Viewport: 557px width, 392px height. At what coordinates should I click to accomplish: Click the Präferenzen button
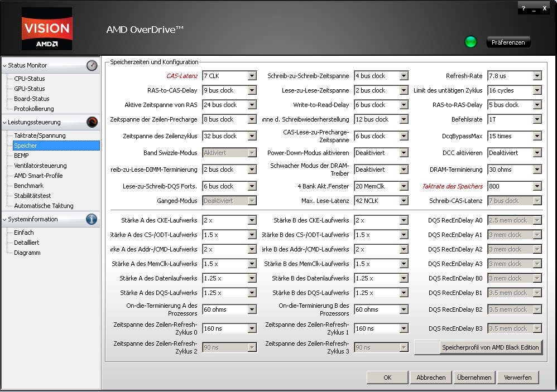point(508,42)
